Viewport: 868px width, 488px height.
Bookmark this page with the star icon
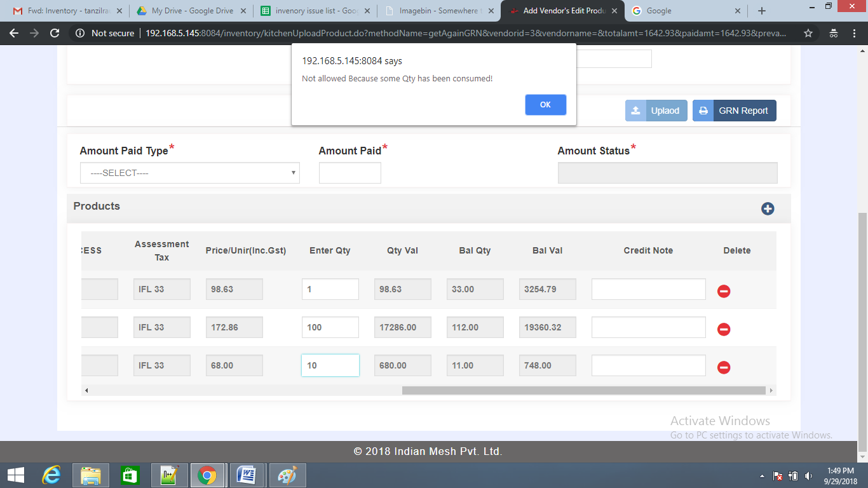[x=808, y=33]
